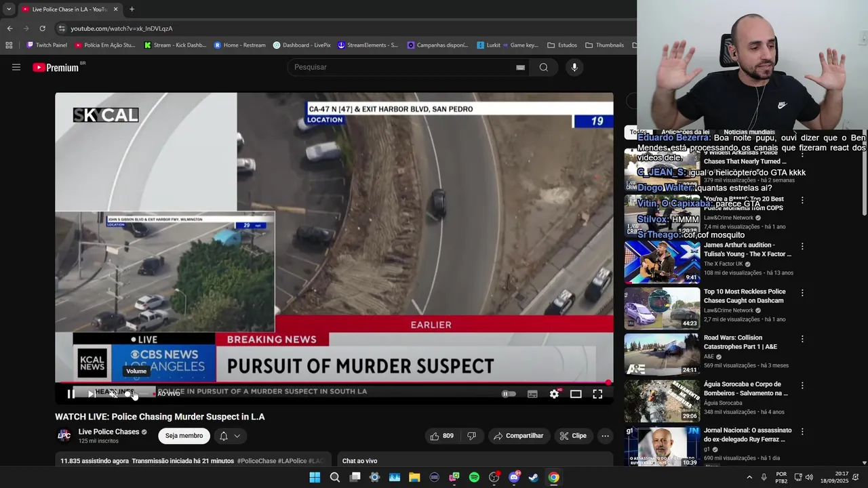Click the youtube.com address bar URL
Image resolution: width=868 pixels, height=488 pixels.
(122, 28)
